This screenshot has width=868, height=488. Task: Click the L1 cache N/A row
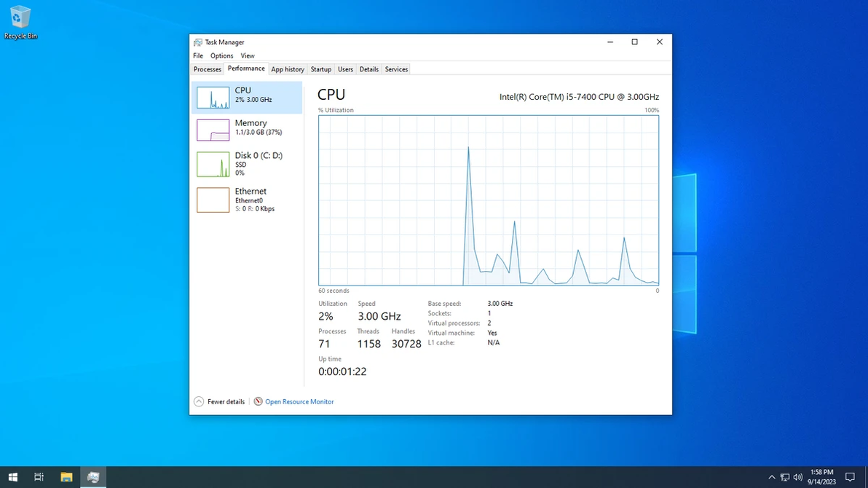point(463,343)
